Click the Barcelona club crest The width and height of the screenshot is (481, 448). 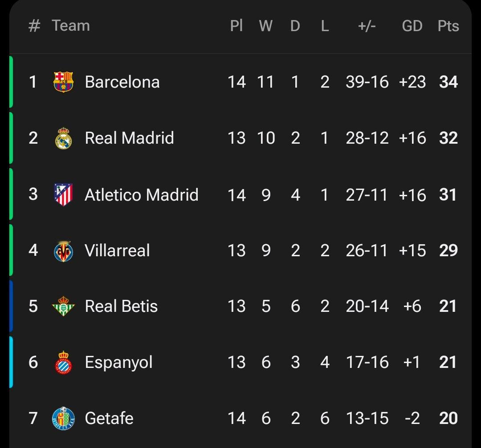pos(63,82)
